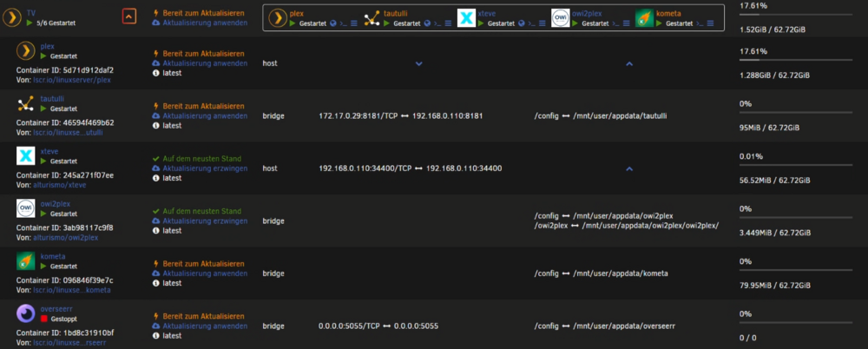
Task: Click the kometa icon in folder preview
Action: click(x=645, y=17)
